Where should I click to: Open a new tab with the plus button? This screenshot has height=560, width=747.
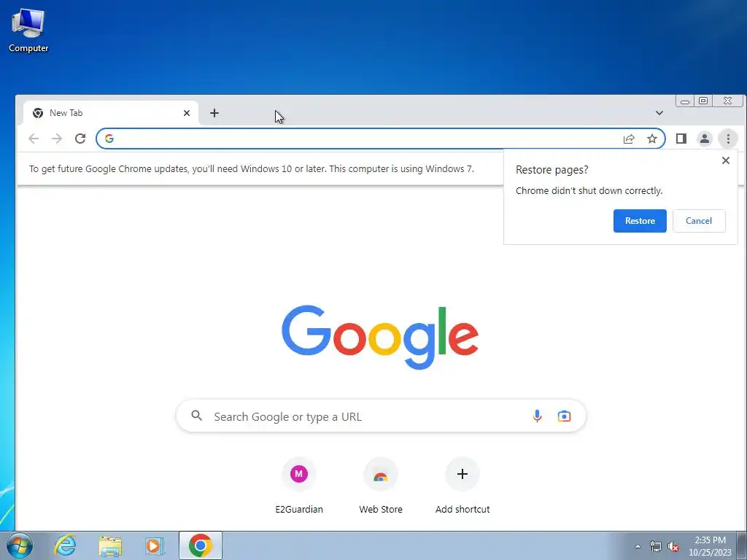click(214, 113)
